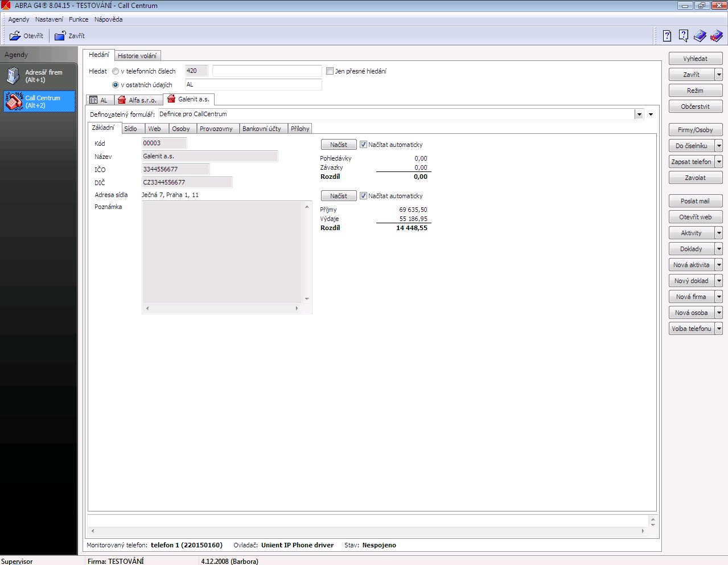The width and height of the screenshot is (728, 565).
Task: Open the Přílohy tab
Action: pyautogui.click(x=300, y=129)
